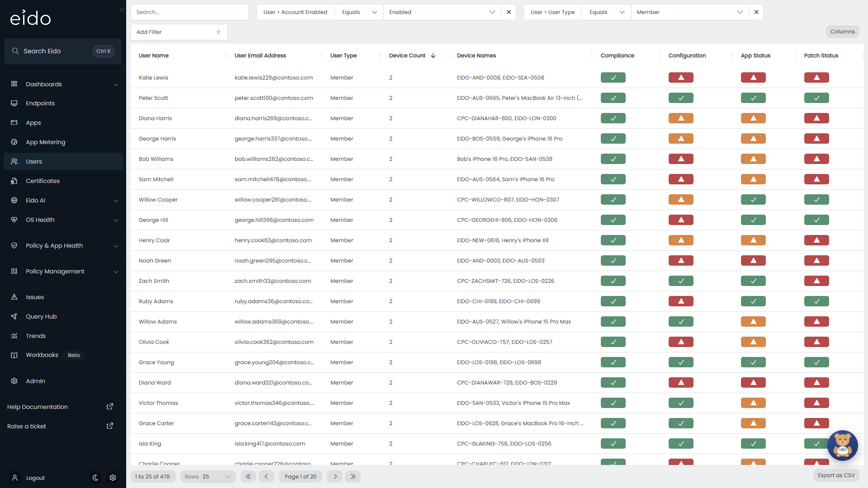Open the Enabled value dropdown
868x488 pixels.
click(442, 12)
